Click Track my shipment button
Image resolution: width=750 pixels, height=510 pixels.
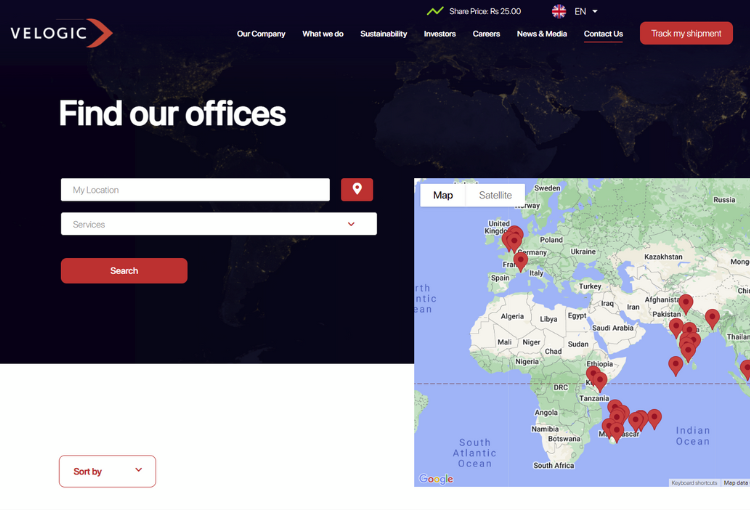[x=686, y=33]
